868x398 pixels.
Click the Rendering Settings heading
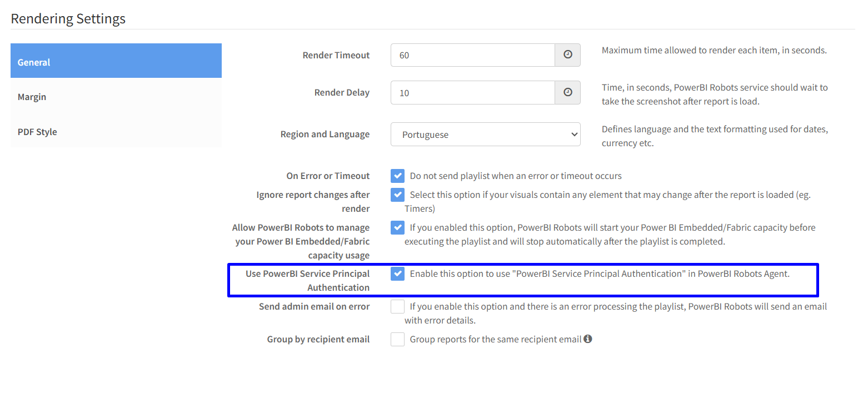point(68,18)
